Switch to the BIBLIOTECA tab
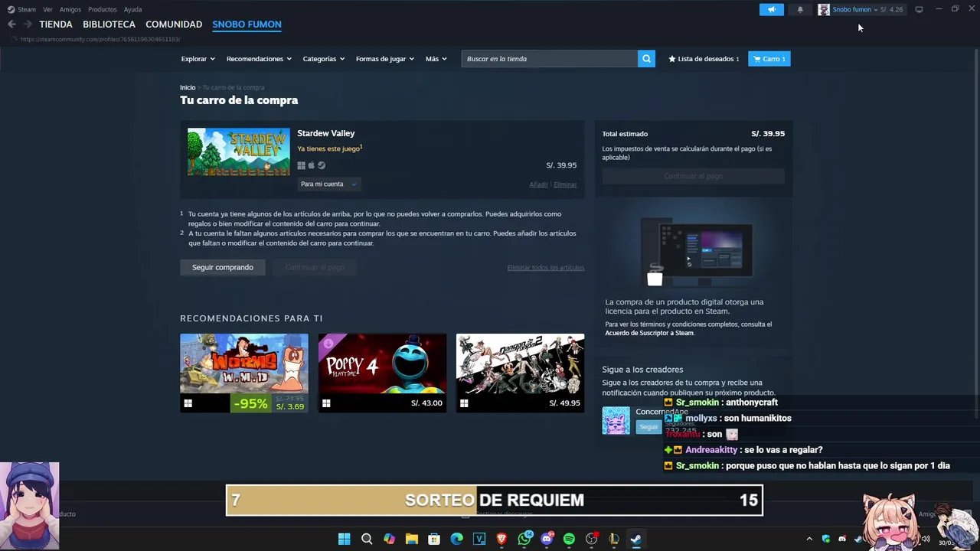The image size is (980, 551). coord(109,24)
